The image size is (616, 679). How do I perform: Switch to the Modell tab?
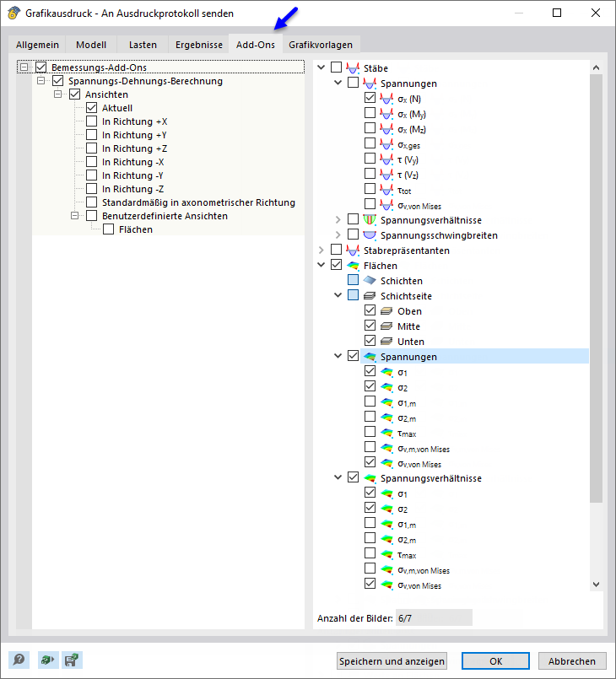pos(91,45)
